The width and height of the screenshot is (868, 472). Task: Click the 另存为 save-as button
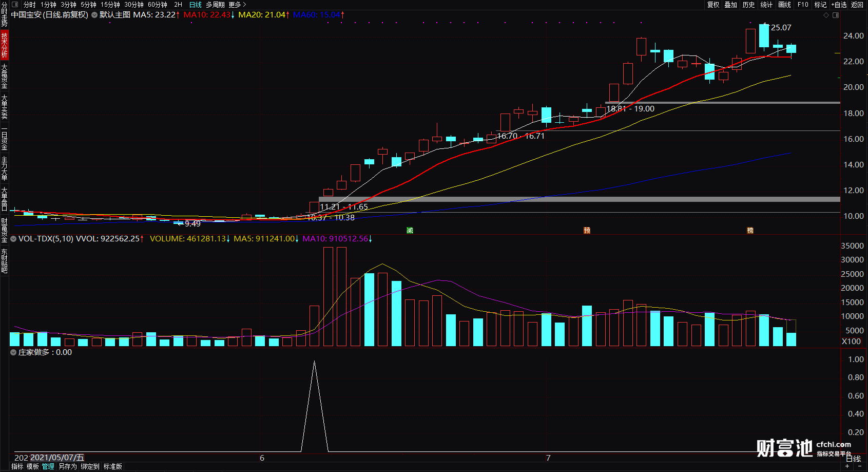(x=67, y=466)
